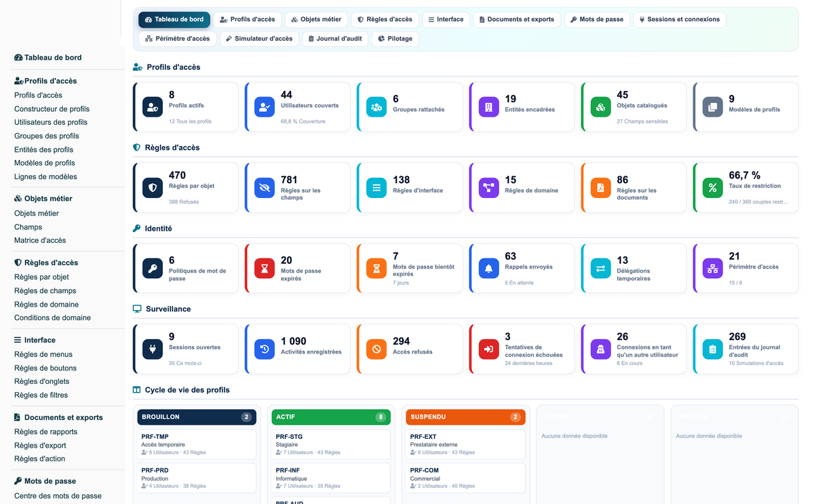Click the '12 Tous les profils' text
The image size is (814, 504).
pyautogui.click(x=190, y=121)
